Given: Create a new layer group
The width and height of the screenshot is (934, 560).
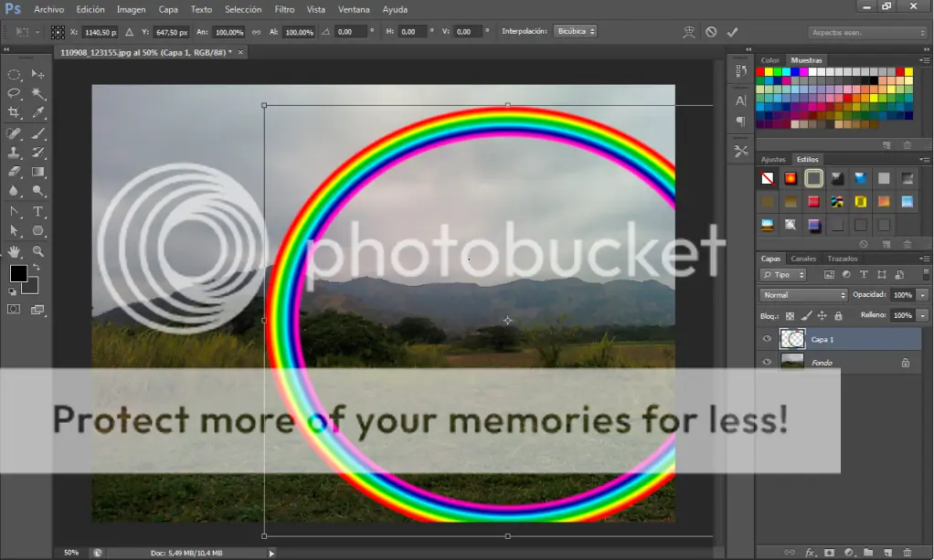Looking at the screenshot, I should (x=868, y=553).
